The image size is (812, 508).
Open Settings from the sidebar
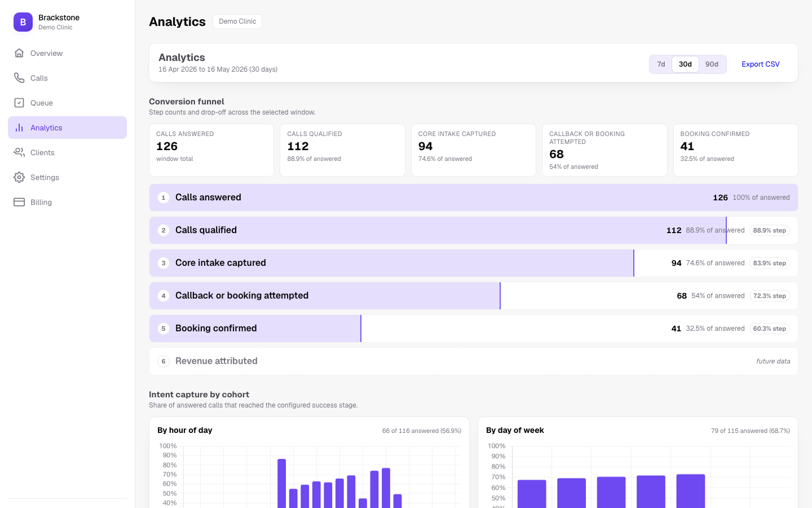pos(67,177)
